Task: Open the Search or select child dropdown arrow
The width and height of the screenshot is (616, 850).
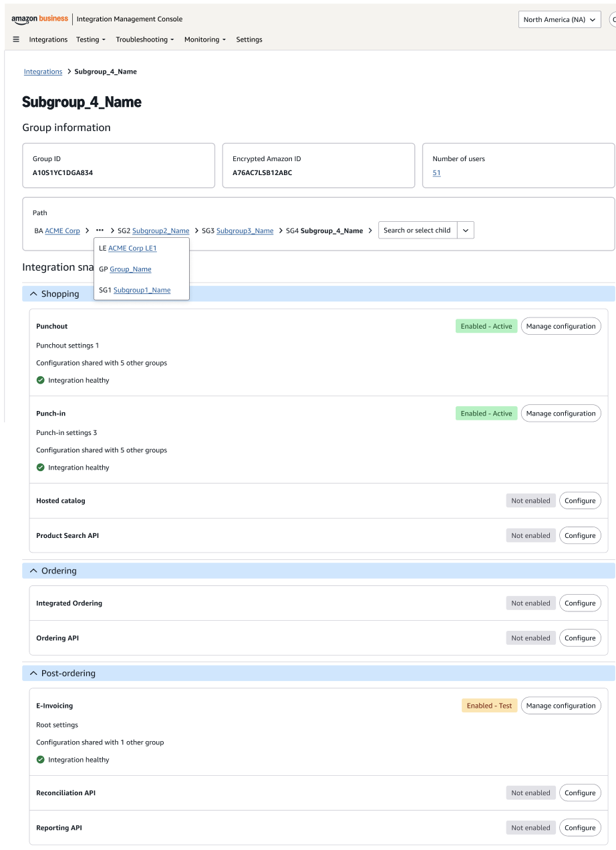Action: tap(465, 231)
